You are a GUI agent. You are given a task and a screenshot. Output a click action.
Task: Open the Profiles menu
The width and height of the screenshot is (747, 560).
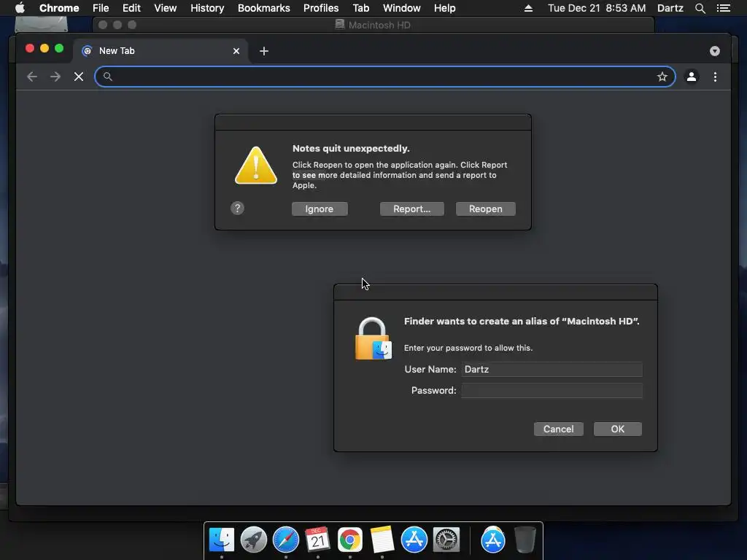(x=321, y=8)
